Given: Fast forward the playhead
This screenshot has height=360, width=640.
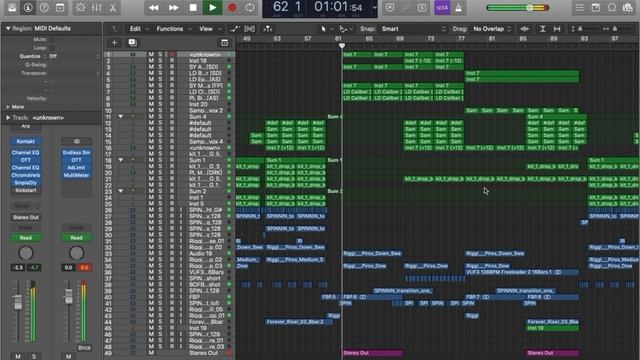Looking at the screenshot, I should (x=173, y=8).
